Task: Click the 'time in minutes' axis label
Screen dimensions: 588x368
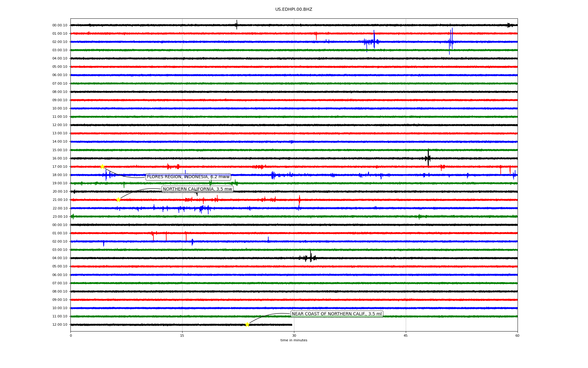Action: (294, 340)
